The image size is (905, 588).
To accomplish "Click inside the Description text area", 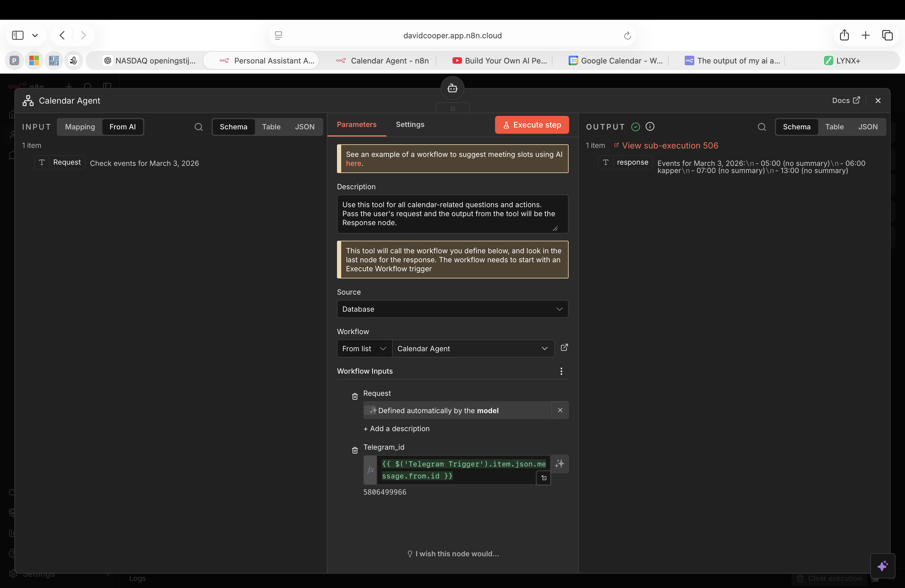I will pyautogui.click(x=448, y=214).
